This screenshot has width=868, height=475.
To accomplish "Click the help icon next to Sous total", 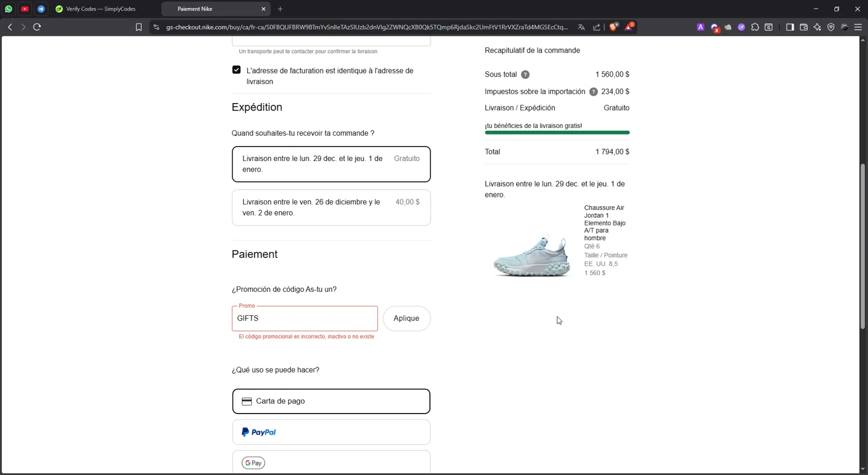I will click(525, 75).
